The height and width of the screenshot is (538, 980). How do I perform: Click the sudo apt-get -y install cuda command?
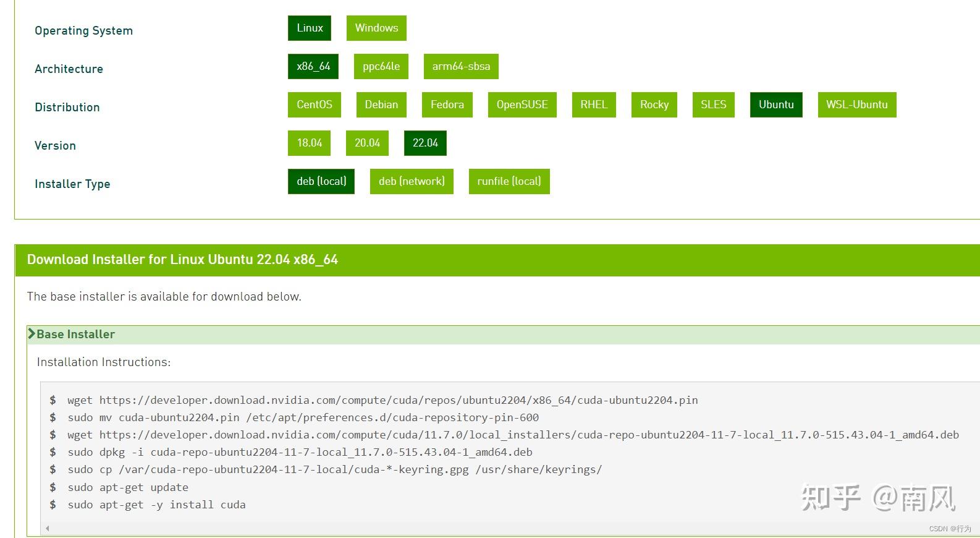(x=156, y=505)
